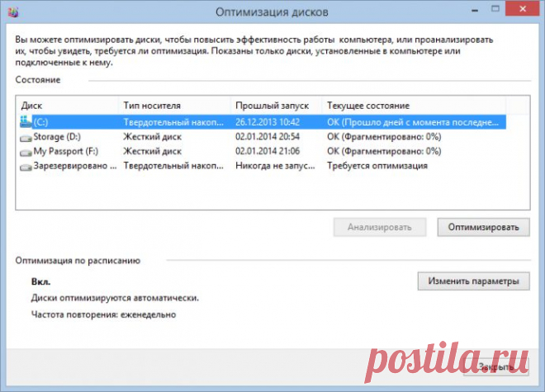
Task: Click Никогда не запус... cell
Action: click(275, 166)
